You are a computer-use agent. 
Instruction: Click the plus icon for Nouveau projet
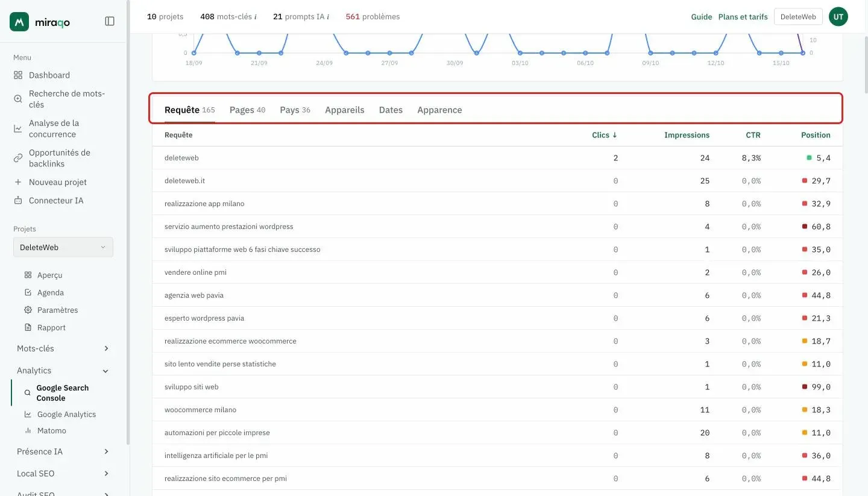[18, 182]
